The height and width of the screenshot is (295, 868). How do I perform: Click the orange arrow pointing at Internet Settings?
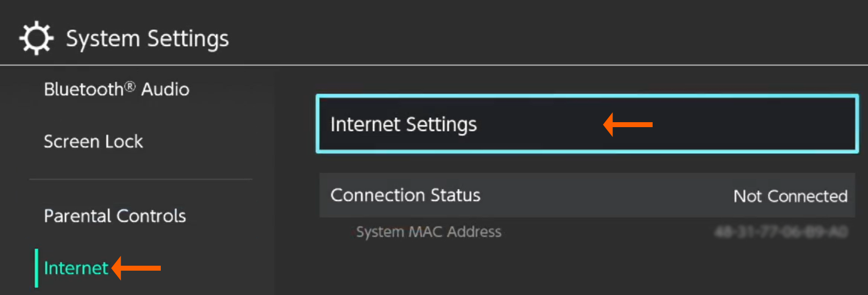click(x=628, y=124)
